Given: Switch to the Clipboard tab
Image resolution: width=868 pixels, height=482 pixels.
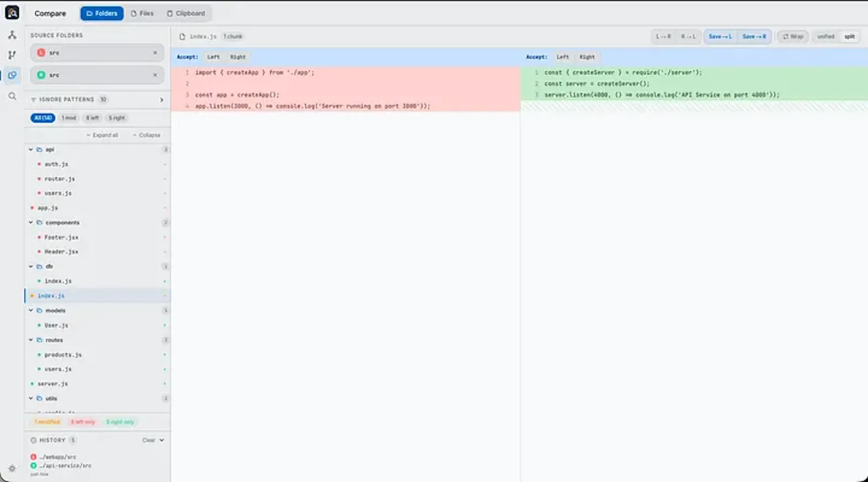Looking at the screenshot, I should pyautogui.click(x=186, y=14).
